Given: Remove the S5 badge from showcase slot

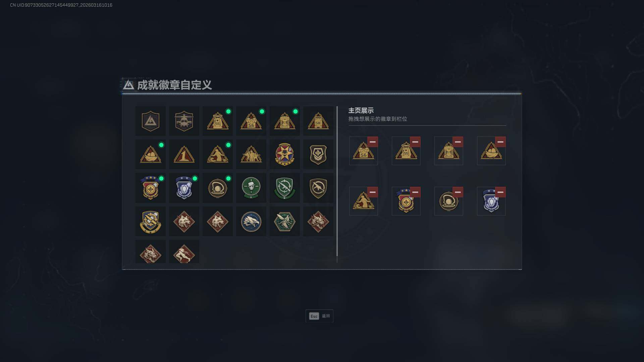Looking at the screenshot, I should pos(415,142).
